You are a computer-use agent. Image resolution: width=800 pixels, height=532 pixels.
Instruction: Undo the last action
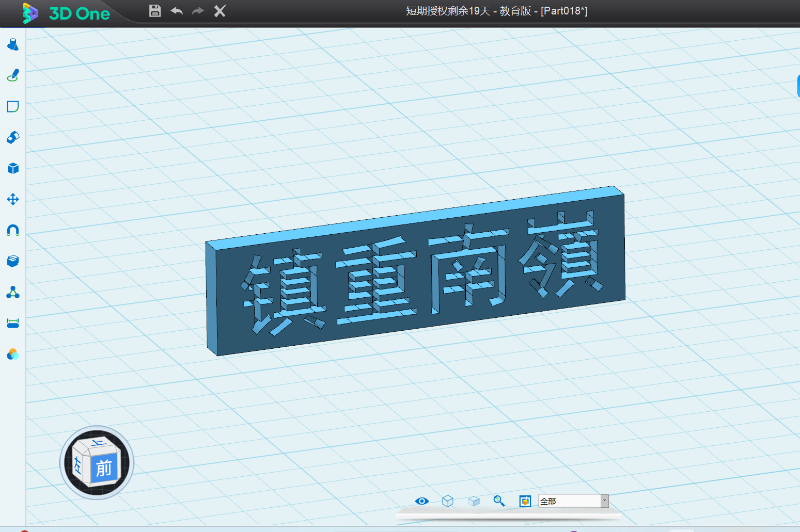coord(177,11)
